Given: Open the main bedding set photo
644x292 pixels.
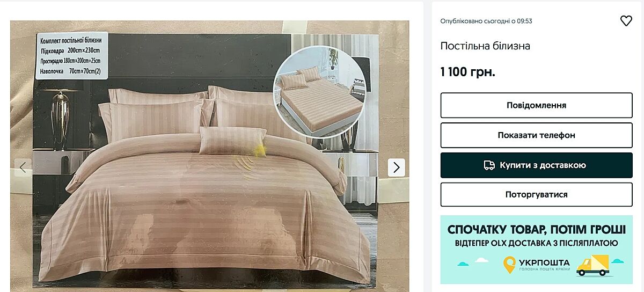Looking at the screenshot, I should [210, 156].
